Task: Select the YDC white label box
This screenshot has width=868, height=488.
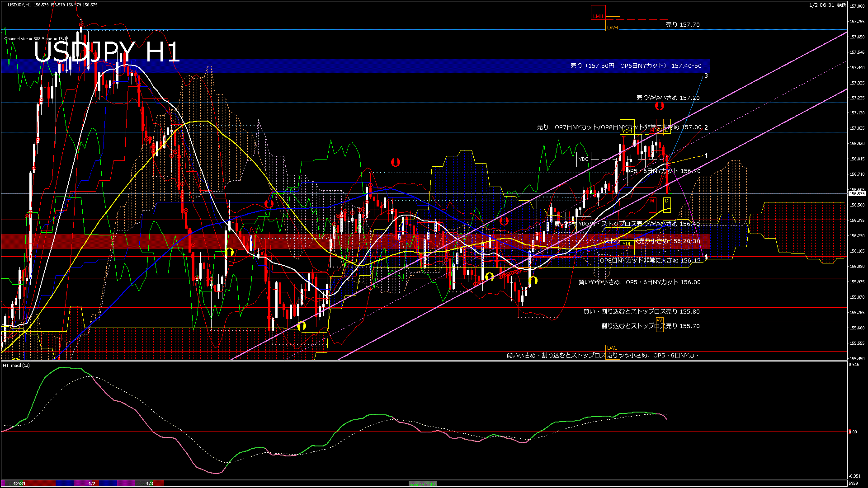Action: [x=584, y=159]
